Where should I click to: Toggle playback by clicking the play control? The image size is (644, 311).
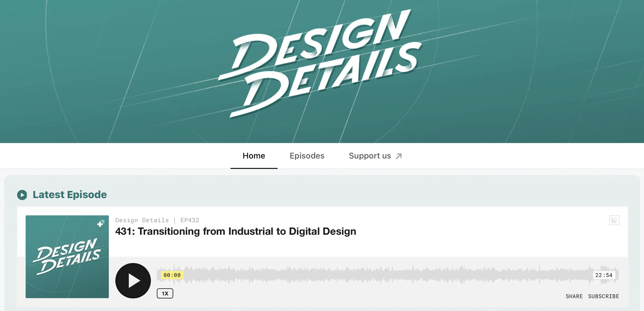[133, 280]
